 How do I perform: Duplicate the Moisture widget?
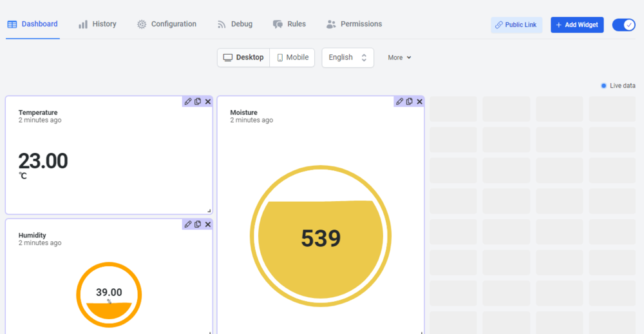(x=410, y=101)
